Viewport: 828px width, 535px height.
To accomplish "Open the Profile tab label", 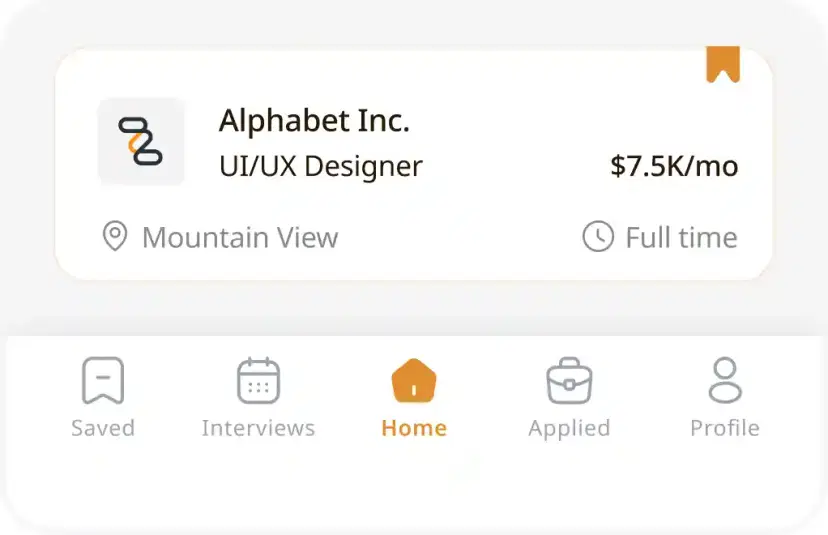I will point(725,428).
